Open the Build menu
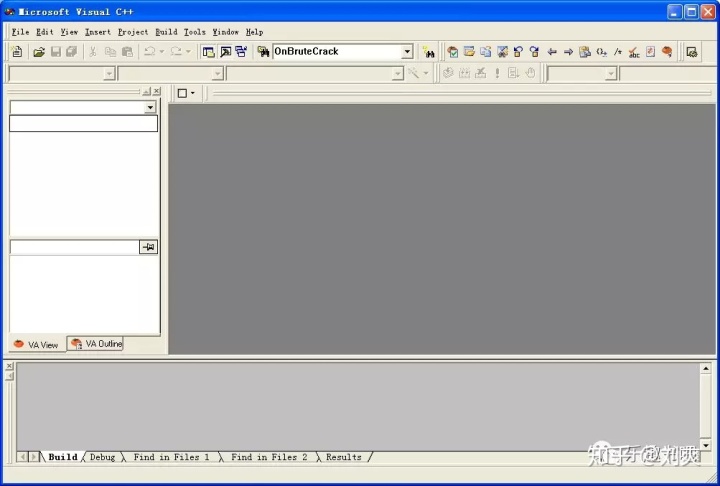 point(166,32)
